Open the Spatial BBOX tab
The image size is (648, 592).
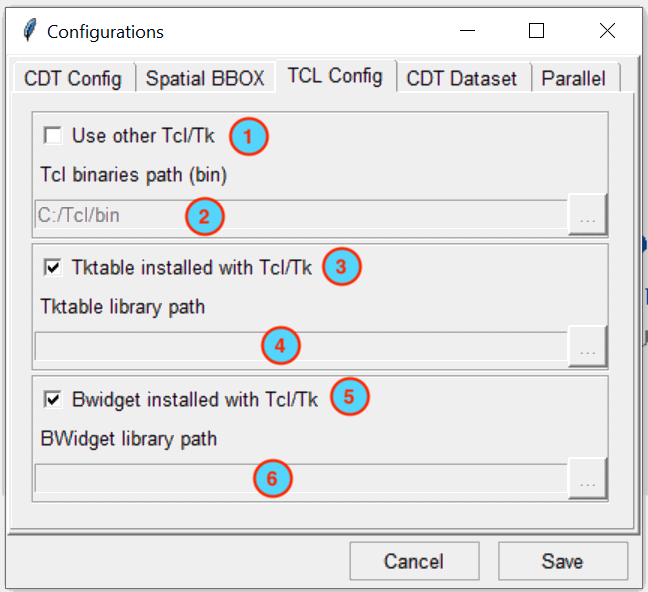[x=205, y=78]
